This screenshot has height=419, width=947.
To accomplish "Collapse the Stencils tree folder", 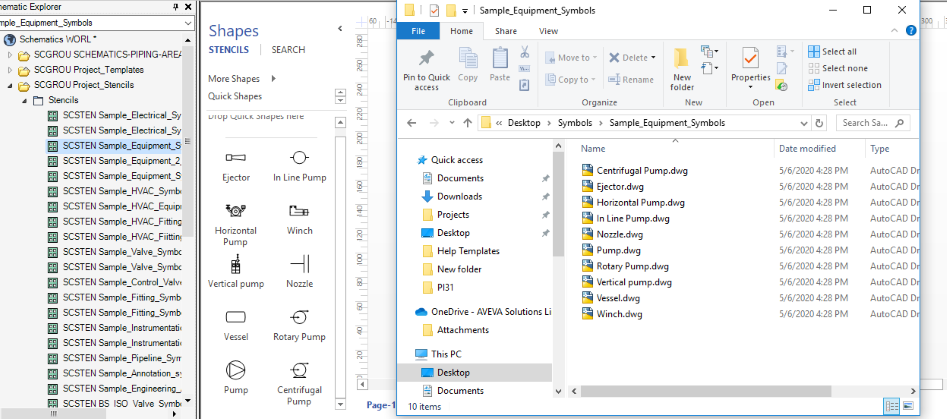I will (25, 101).
